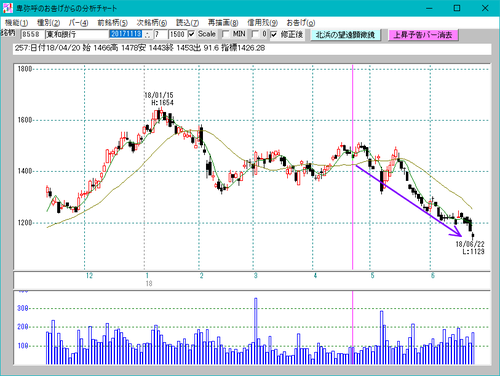Click the input field showing 7
This screenshot has width=500, height=376.
point(160,34)
